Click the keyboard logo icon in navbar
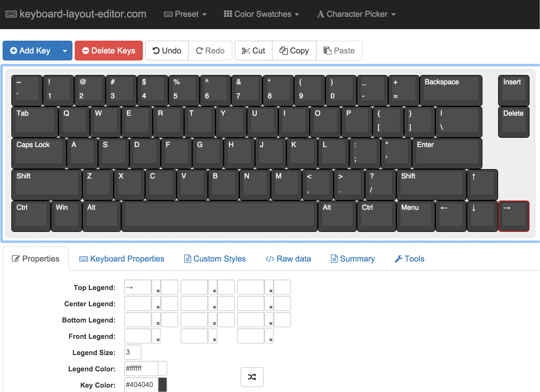Screen dimensions: 540x392 click(x=11, y=14)
